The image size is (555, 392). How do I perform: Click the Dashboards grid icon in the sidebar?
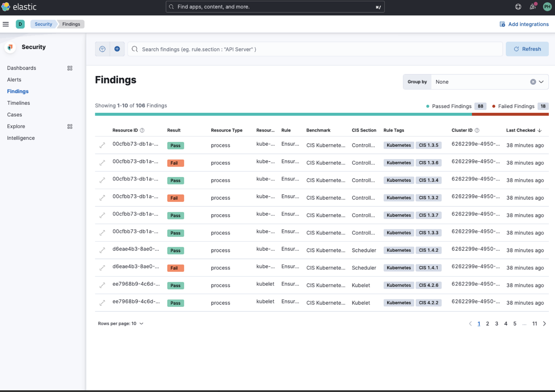click(x=69, y=68)
